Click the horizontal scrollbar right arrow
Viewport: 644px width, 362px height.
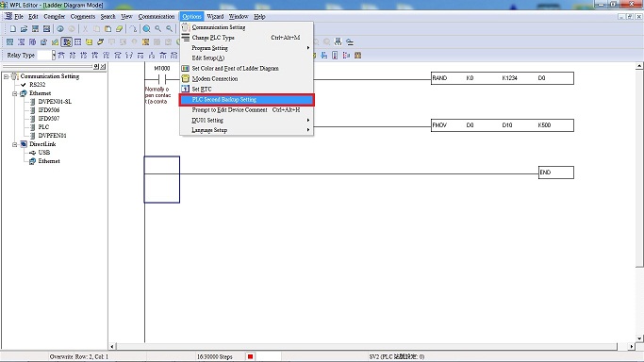point(632,346)
